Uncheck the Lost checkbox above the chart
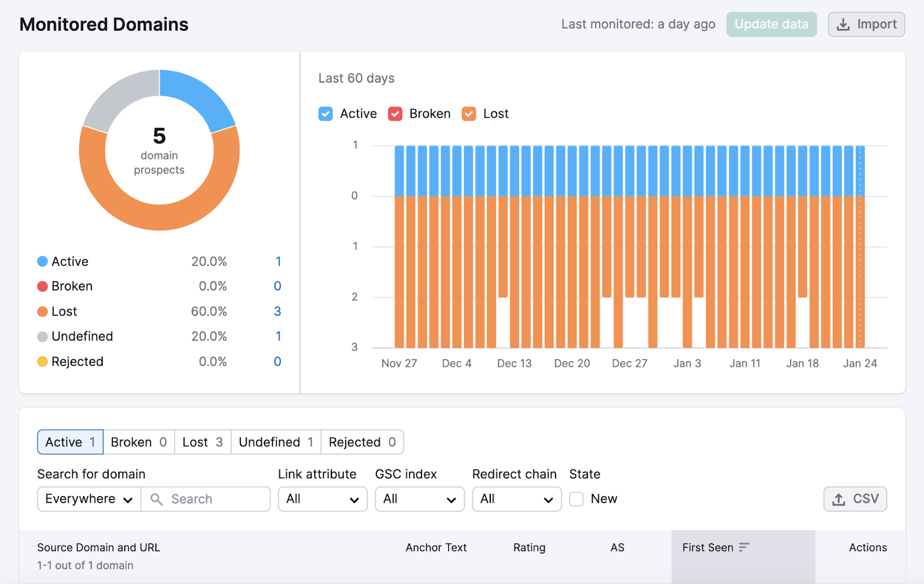 468,113
